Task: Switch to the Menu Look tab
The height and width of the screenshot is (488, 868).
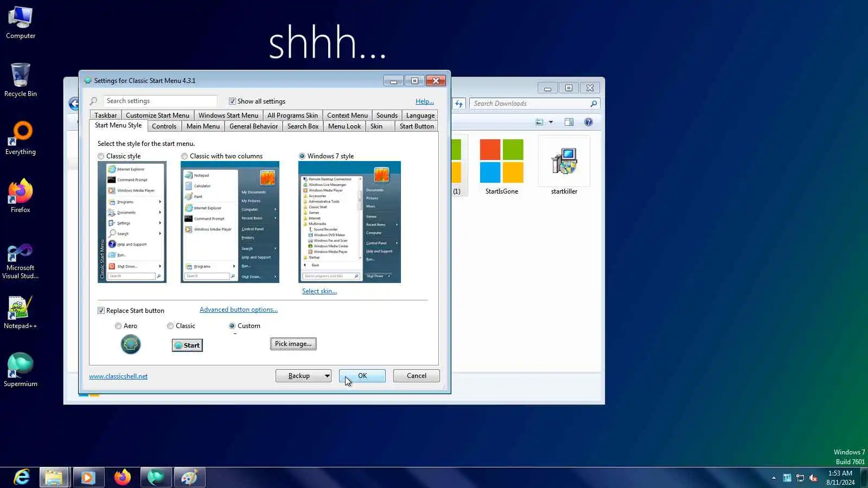Action: 344,126
